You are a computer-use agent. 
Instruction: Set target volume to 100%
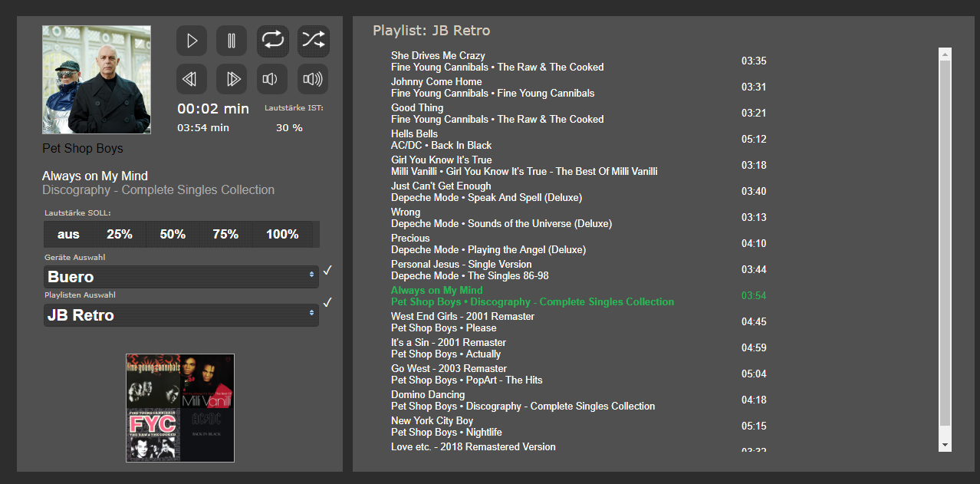point(282,235)
